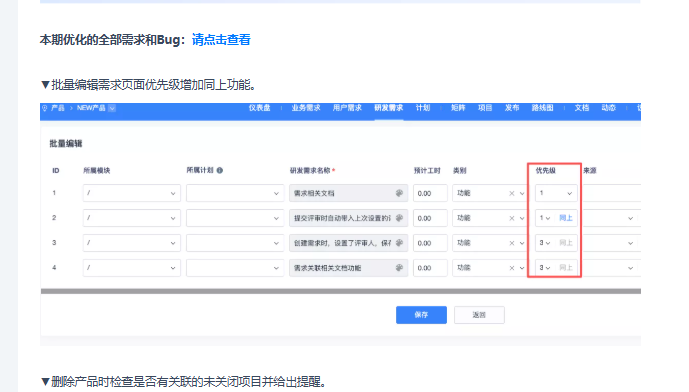
Task: Open the 路线图 tab
Action: pyautogui.click(x=542, y=108)
